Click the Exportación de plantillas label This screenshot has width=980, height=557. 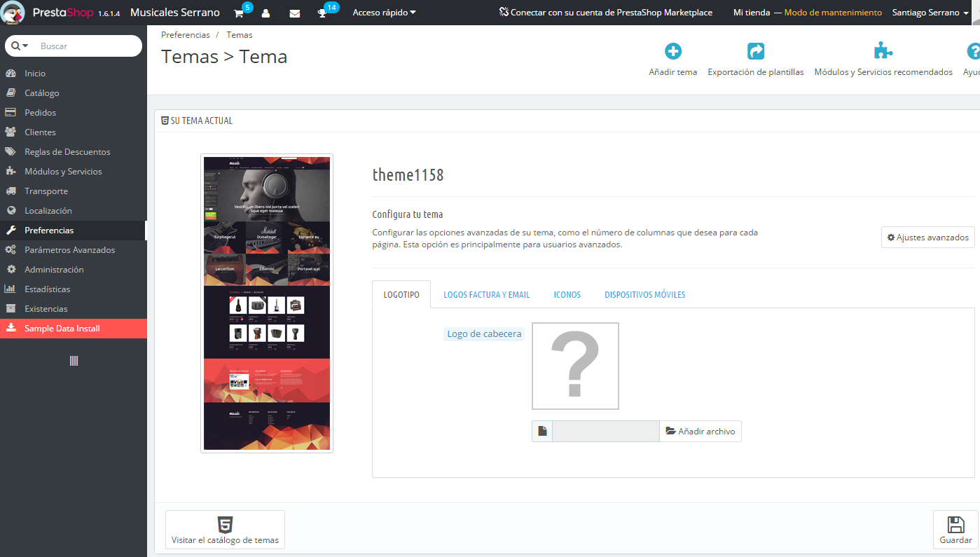pos(756,72)
